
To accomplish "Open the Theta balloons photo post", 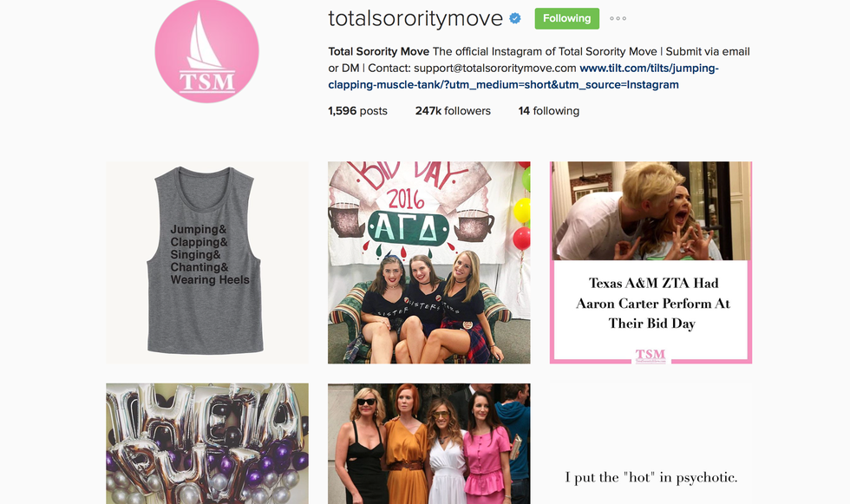I will [x=207, y=444].
